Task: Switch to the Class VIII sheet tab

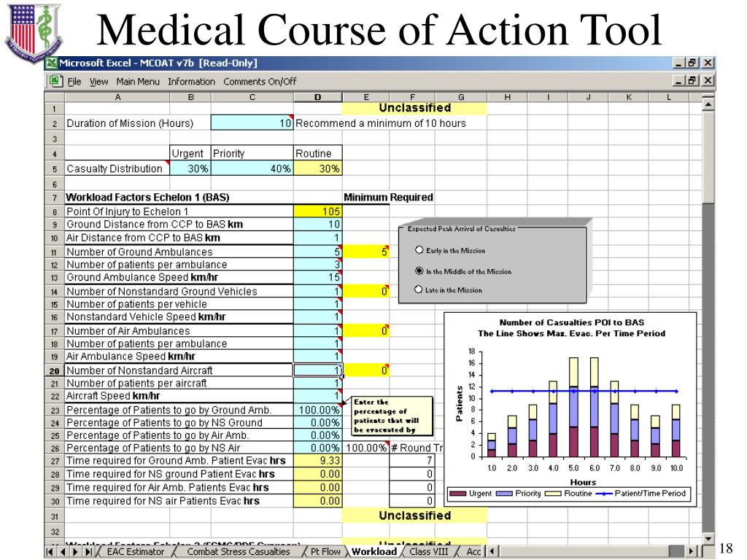Action: click(429, 551)
